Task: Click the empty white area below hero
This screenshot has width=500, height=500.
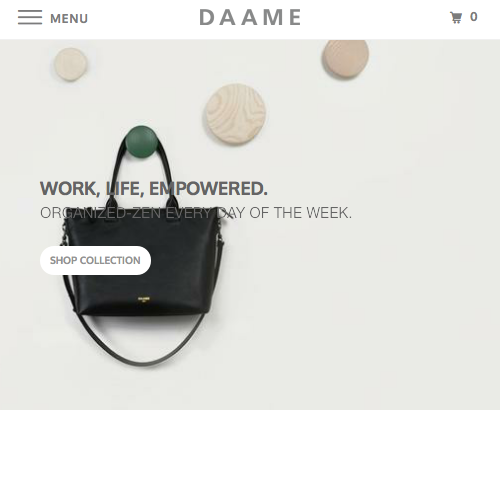Action: (250, 455)
